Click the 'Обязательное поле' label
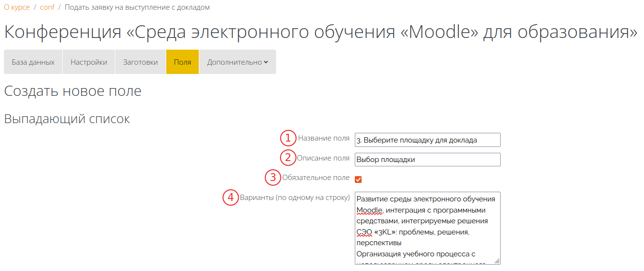This screenshot has height=271, width=644. coord(316,178)
